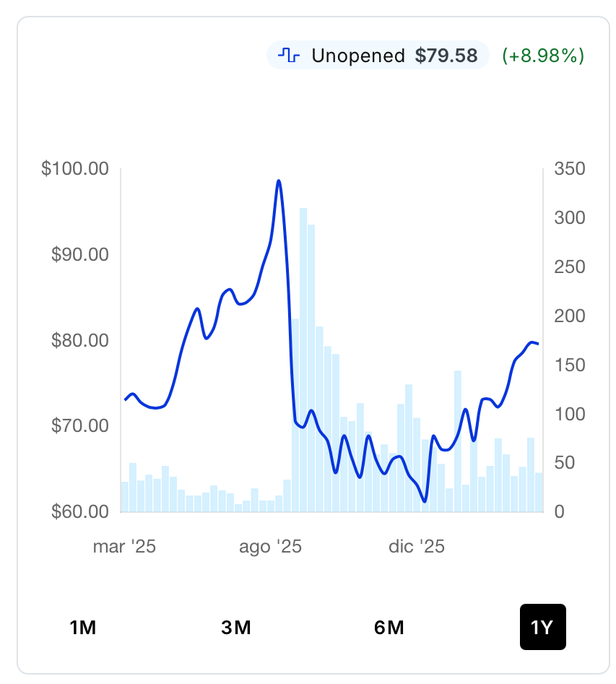Click the dic '25 date label
The image size is (616, 684).
coord(417,547)
